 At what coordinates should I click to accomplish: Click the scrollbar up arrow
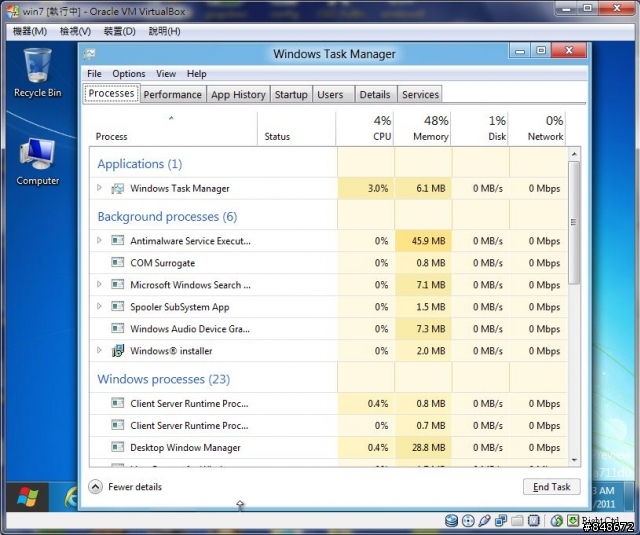click(574, 154)
